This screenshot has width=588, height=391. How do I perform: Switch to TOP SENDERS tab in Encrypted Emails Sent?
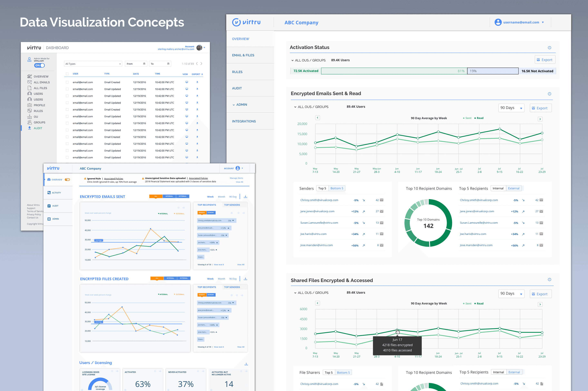(232, 205)
